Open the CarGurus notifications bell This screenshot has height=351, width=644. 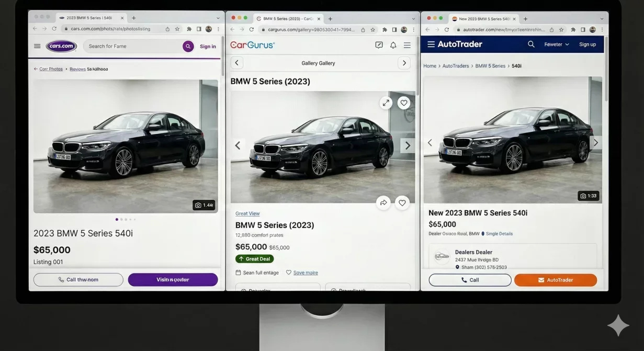point(393,46)
